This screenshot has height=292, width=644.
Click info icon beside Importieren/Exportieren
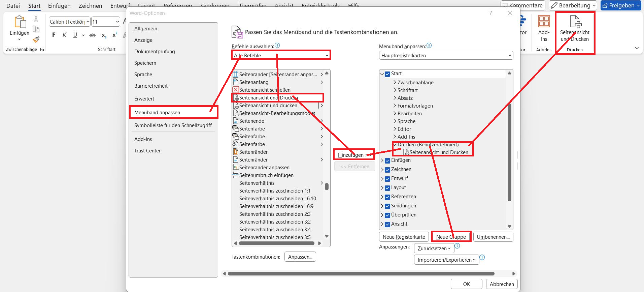[x=482, y=257]
